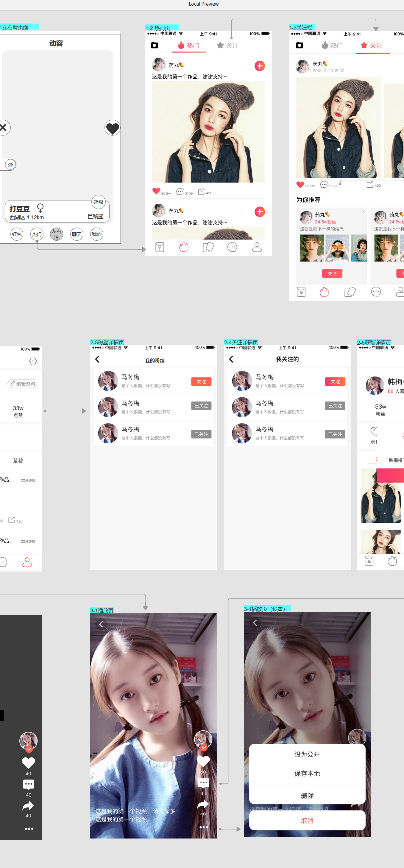
Task: Open comments on the 3-1播放页 video
Action: 203,783
